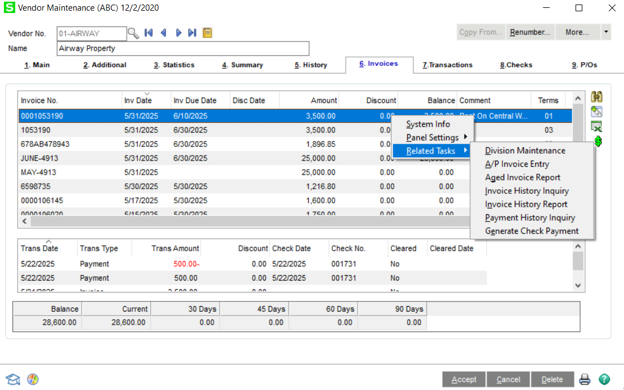Click the More button
Viewport: 624px width, 390px height.
[x=577, y=32]
